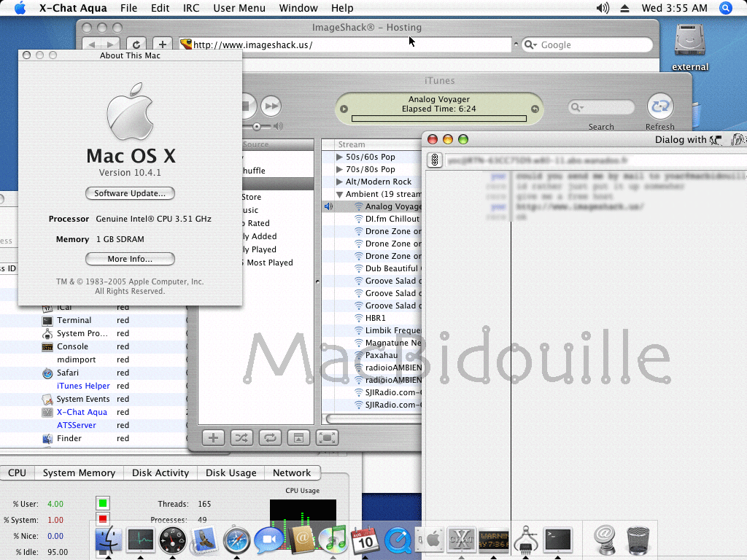Click X-Chat Aqua icon in Dock

[461, 540]
